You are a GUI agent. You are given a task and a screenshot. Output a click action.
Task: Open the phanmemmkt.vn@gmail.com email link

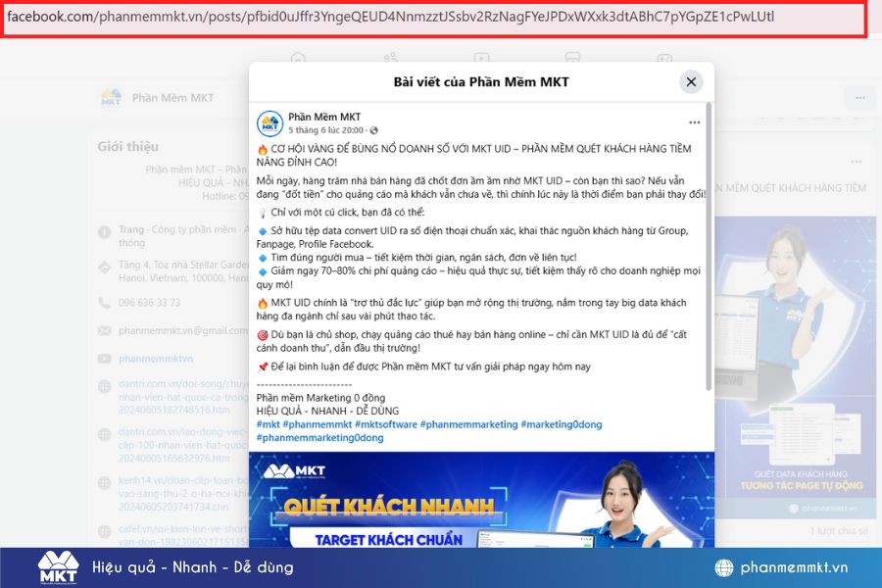coord(183,330)
